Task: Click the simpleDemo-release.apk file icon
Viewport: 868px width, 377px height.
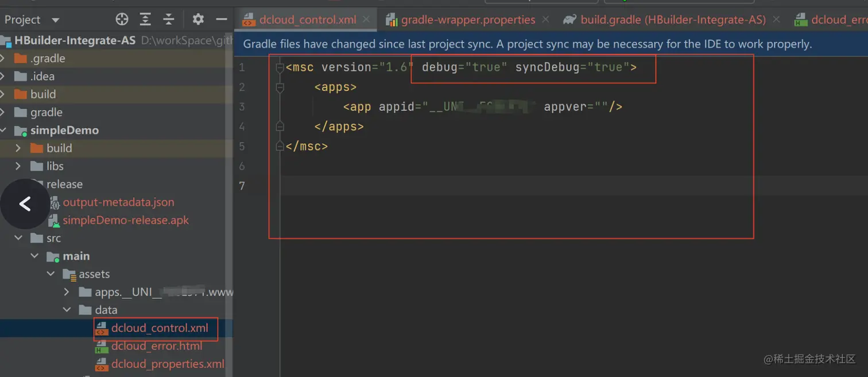Action: [54, 220]
